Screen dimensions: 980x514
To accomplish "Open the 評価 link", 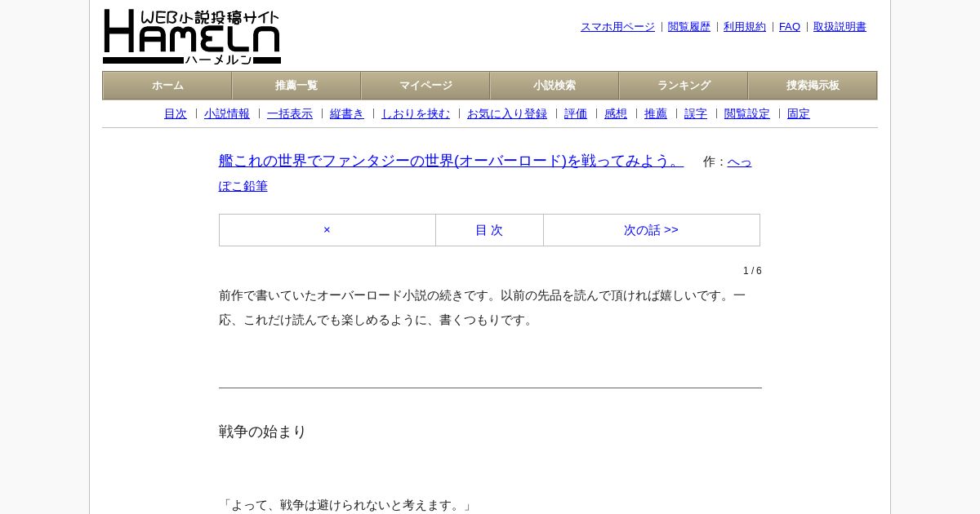I will coord(576,114).
